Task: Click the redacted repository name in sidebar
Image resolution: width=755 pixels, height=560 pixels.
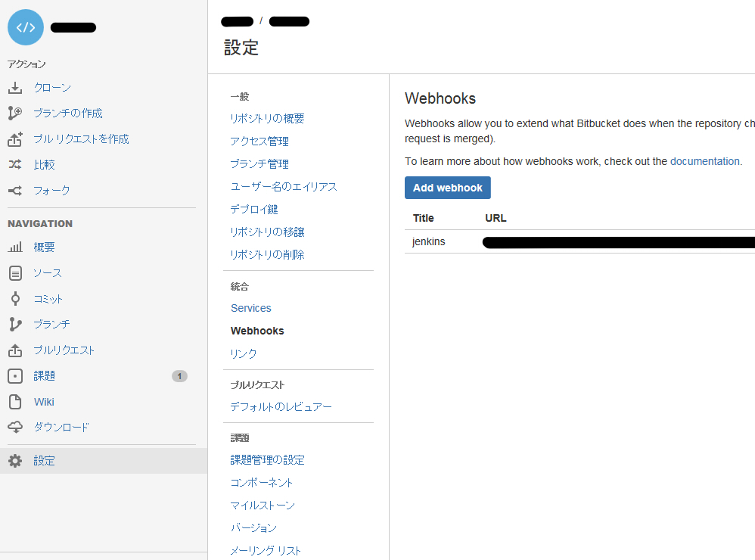Action: coord(73,27)
